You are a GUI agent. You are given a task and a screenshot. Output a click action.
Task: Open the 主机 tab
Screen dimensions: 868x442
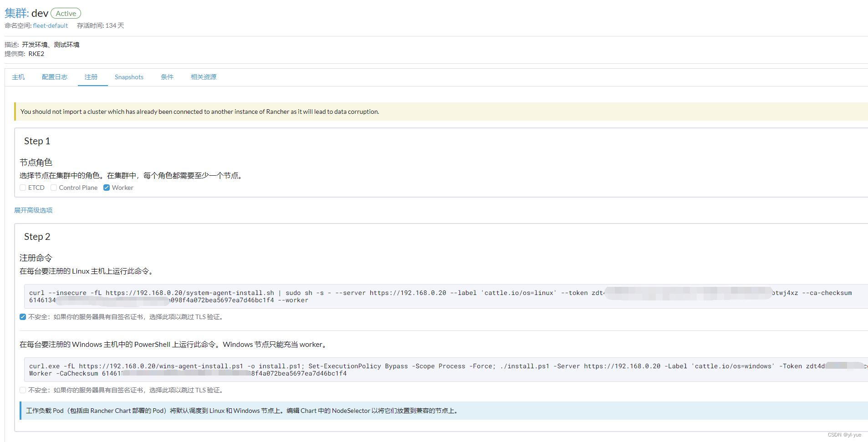point(18,77)
